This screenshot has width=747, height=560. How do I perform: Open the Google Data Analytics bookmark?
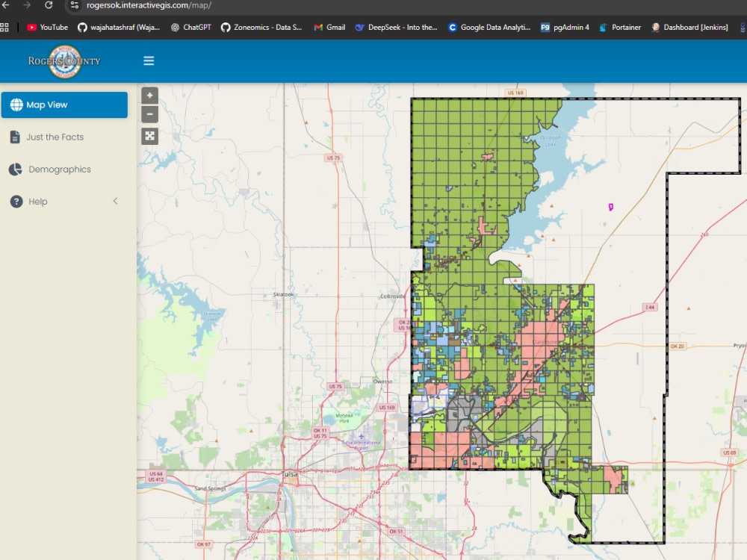click(x=489, y=27)
